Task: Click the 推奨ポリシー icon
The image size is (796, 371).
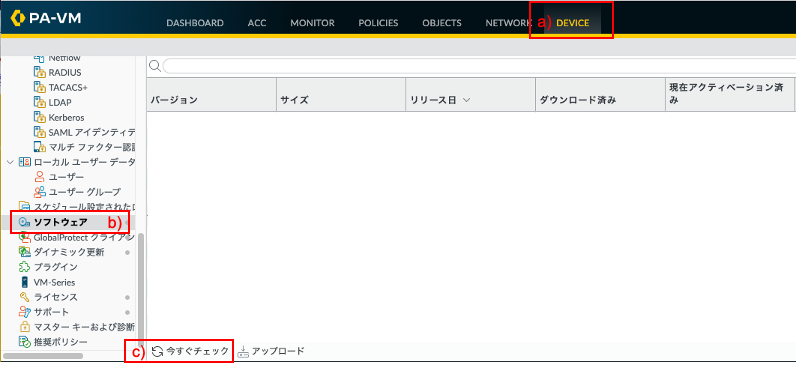Action: [x=24, y=342]
